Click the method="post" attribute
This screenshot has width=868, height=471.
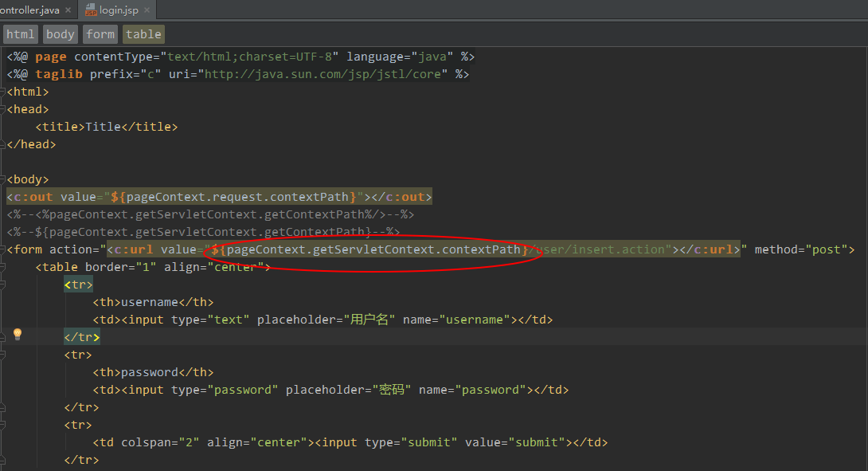coord(800,250)
